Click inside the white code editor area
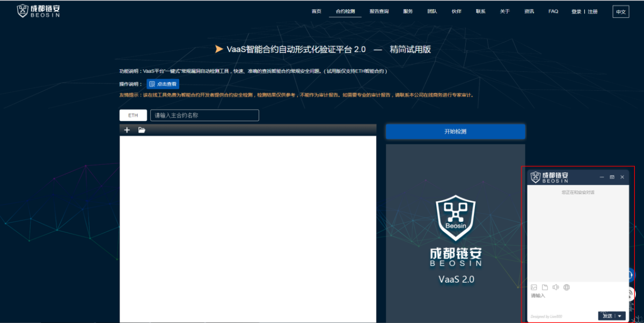 (x=248, y=229)
